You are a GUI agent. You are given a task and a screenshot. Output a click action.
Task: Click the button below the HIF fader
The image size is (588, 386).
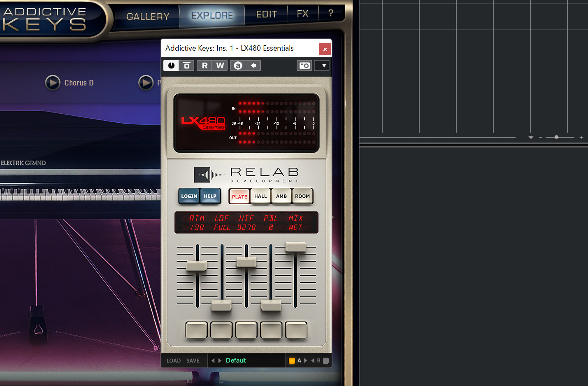point(246,330)
